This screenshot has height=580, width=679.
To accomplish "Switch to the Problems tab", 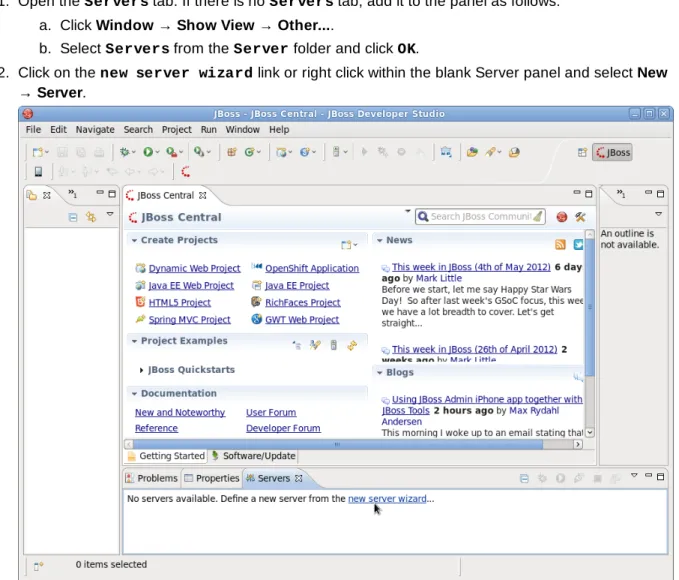I will click(x=152, y=478).
